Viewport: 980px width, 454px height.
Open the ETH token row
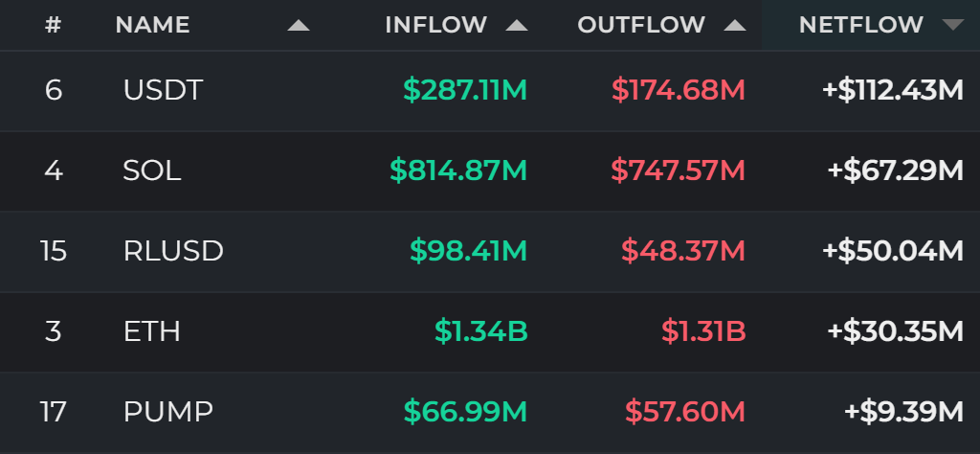(490, 331)
